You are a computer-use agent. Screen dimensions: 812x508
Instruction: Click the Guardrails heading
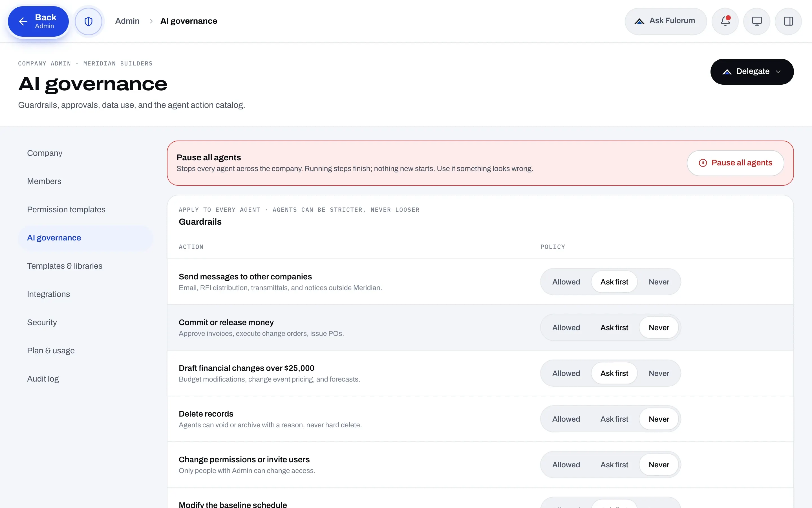click(200, 222)
